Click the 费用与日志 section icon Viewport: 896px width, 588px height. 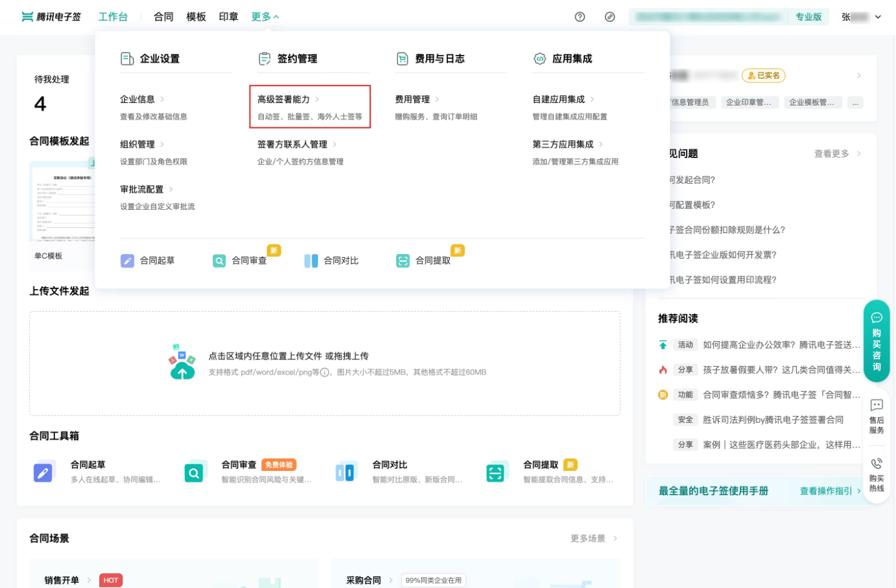pyautogui.click(x=403, y=59)
